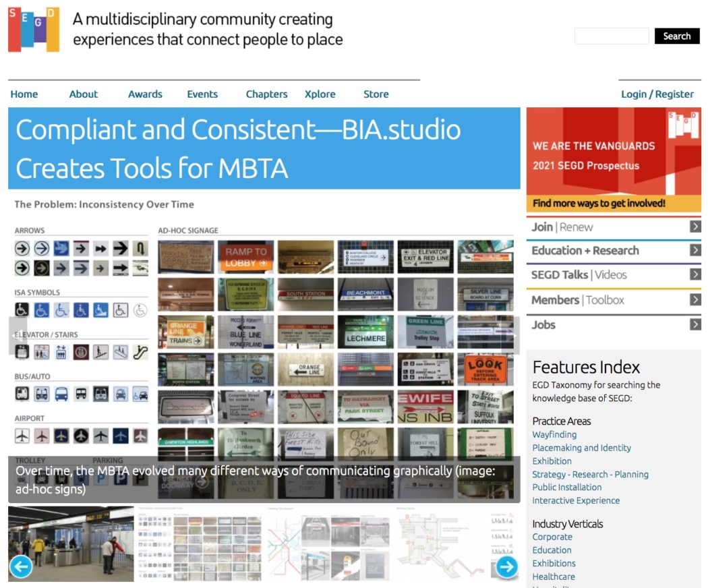Expand the SEGD Talks | Videos arrow
This screenshot has height=588, width=708.
click(x=695, y=274)
